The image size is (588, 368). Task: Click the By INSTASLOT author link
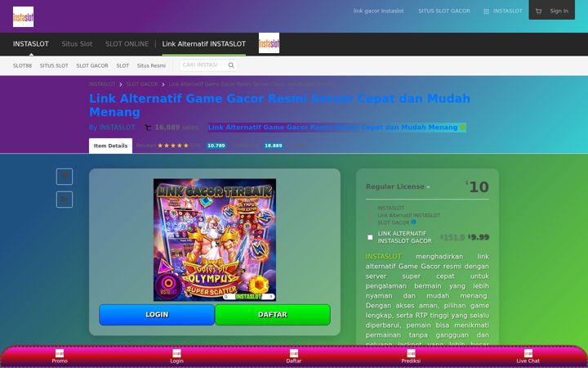(112, 128)
